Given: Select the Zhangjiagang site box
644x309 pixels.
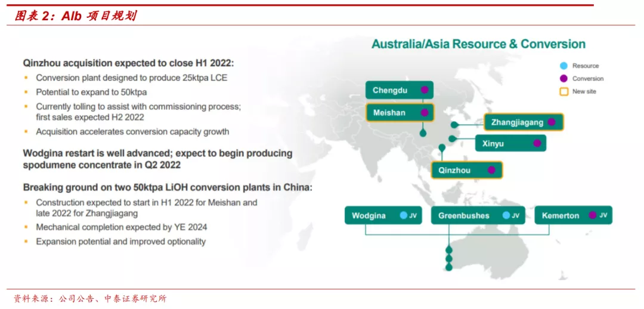Looking at the screenshot, I should tap(524, 122).
